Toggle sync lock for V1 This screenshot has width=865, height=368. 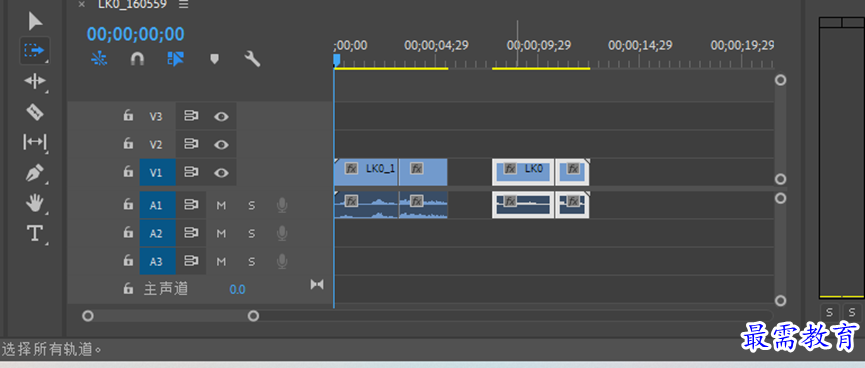191,173
